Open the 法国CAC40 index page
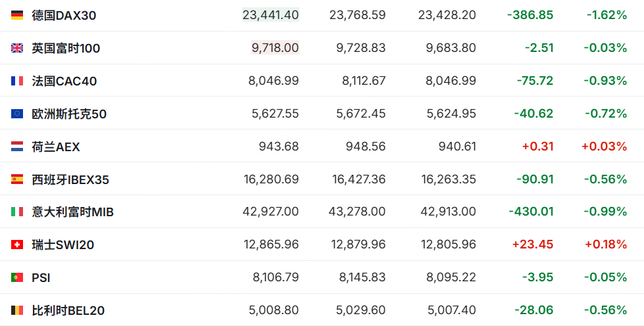Screen dimensions: 644x326 pyautogui.click(x=64, y=81)
